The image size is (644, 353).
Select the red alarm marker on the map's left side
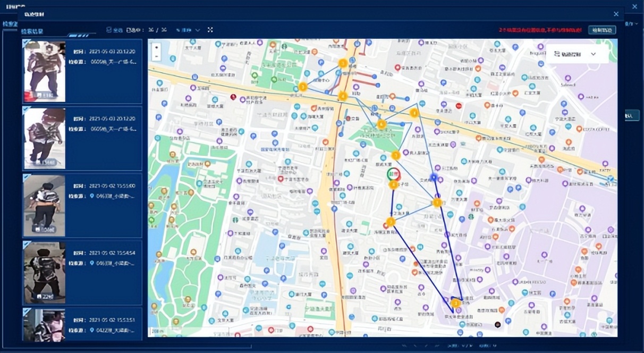(x=234, y=97)
